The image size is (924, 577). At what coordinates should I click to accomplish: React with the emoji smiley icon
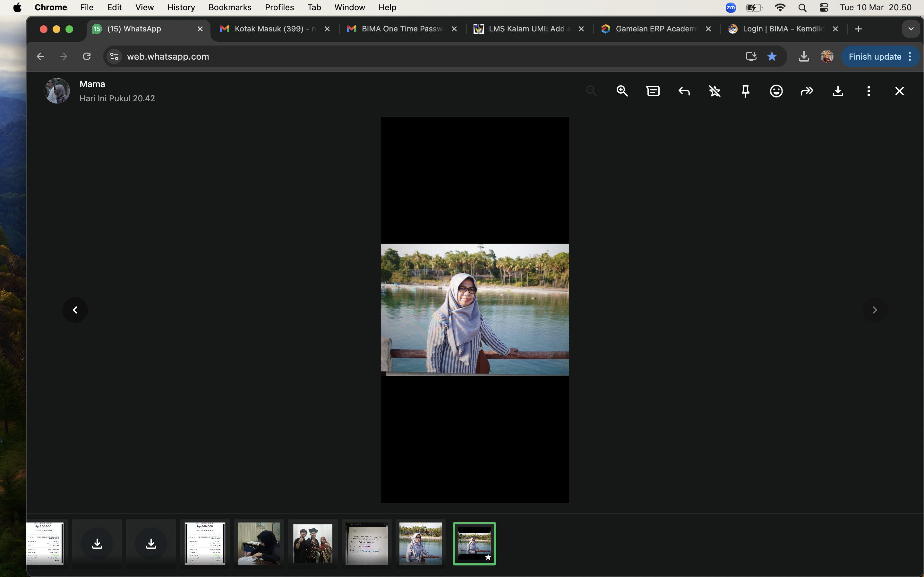pos(776,91)
